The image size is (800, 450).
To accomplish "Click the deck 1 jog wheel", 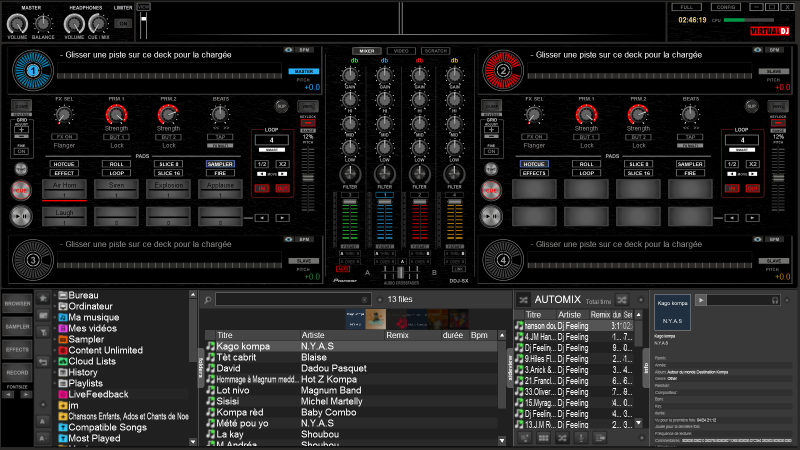I will pos(32,70).
